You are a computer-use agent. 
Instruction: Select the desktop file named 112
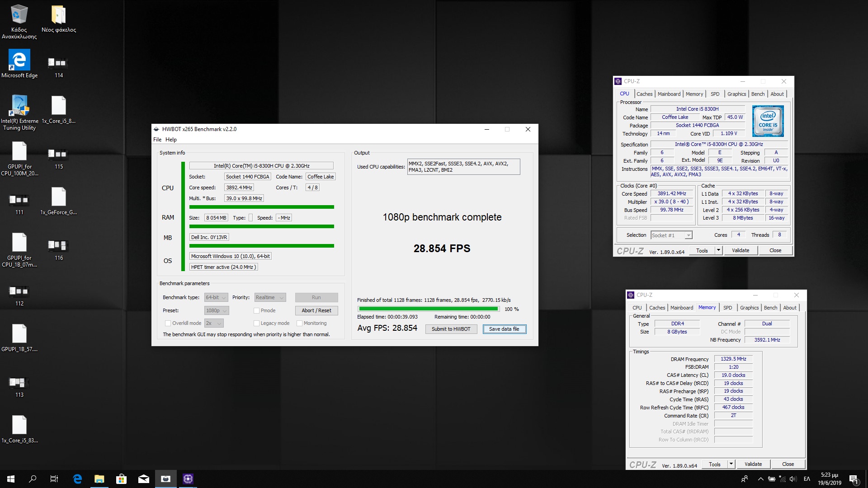pos(19,295)
